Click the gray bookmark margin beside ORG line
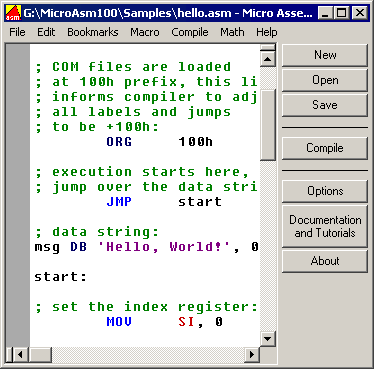This screenshot has width=374, height=369. click(x=18, y=142)
